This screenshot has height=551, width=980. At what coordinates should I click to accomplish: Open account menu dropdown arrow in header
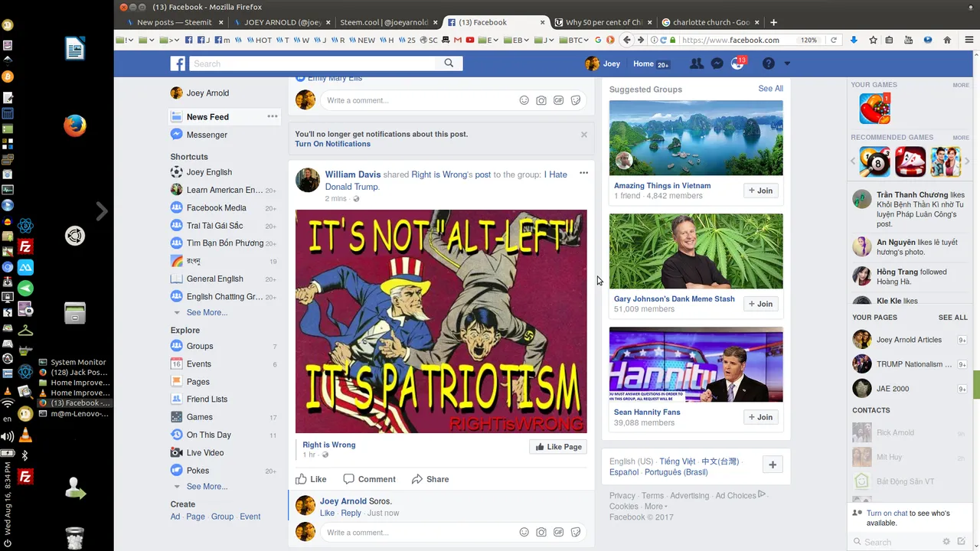coord(787,64)
